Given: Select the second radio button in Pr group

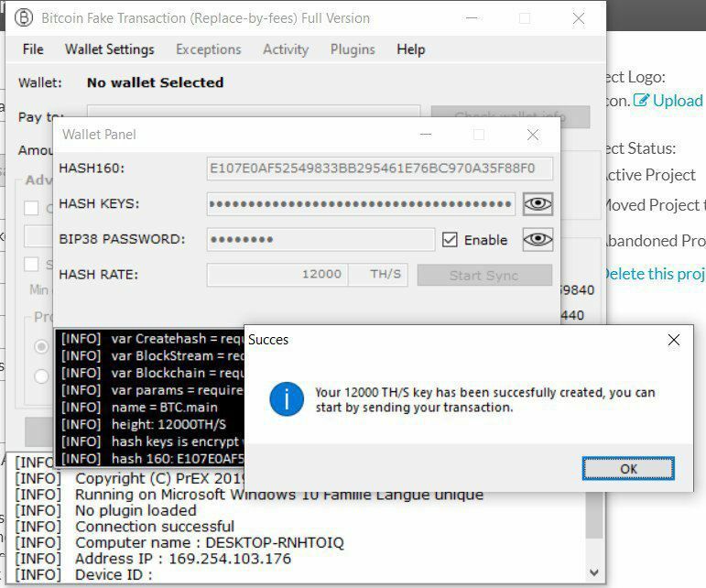Looking at the screenshot, I should [x=41, y=376].
